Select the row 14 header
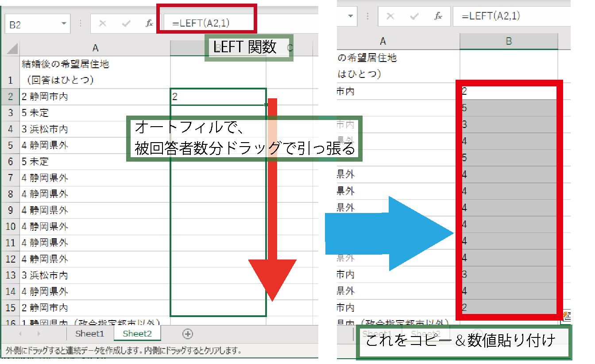 tap(11, 291)
